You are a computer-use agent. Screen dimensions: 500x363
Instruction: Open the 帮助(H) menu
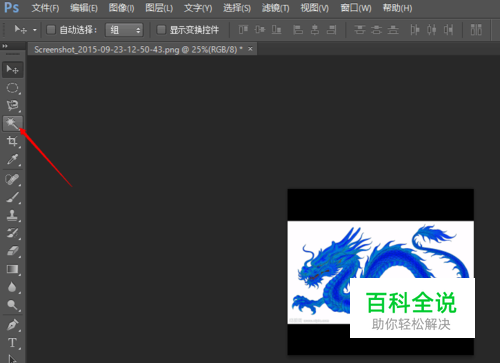[397, 8]
